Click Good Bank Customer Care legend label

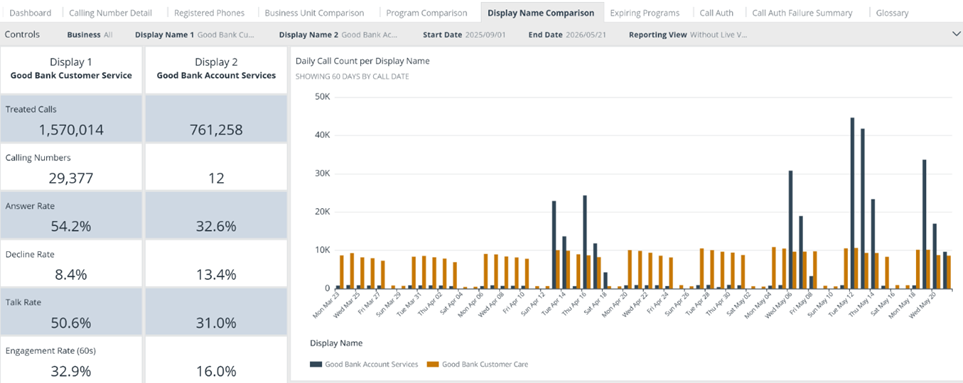(x=485, y=364)
